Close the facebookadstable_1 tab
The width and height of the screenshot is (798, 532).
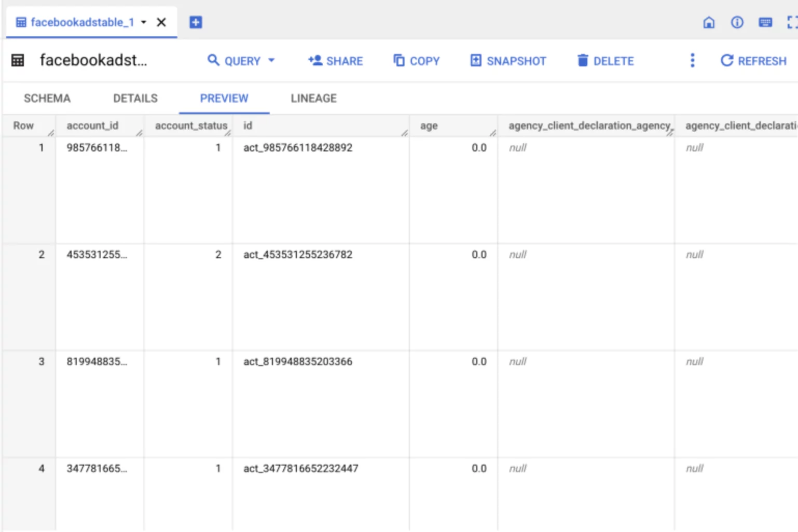[x=161, y=22]
